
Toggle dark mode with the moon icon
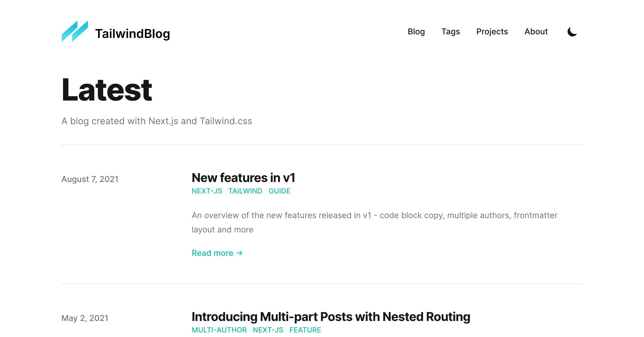click(x=572, y=32)
